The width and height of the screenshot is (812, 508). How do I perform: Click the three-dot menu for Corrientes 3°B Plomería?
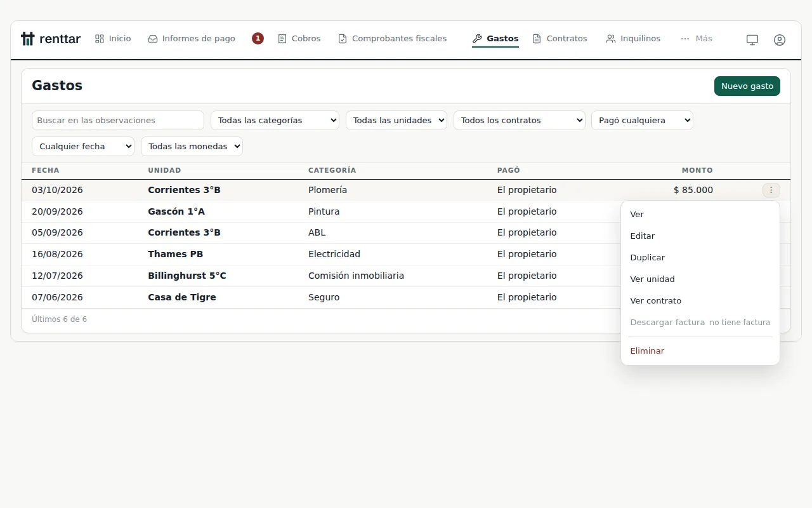(x=771, y=190)
